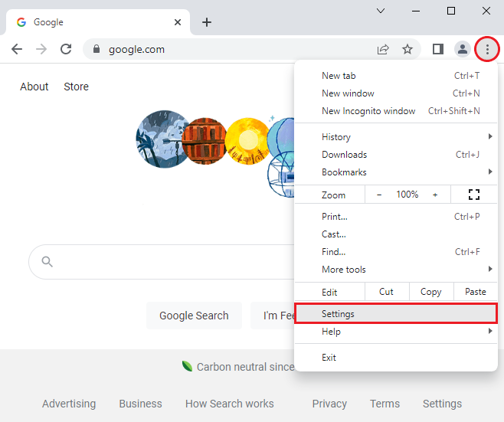The height and width of the screenshot is (422, 504).
Task: Bookmark this page with the star
Action: (x=407, y=49)
